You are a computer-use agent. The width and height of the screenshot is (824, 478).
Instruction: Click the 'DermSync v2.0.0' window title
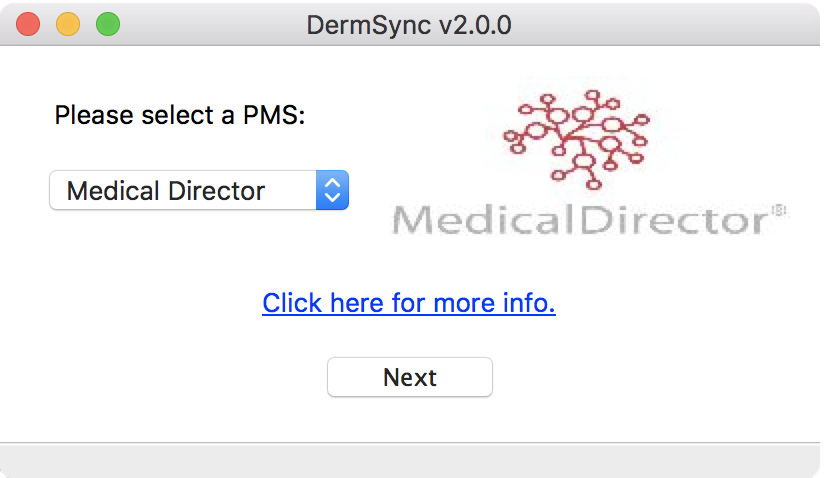tap(409, 24)
